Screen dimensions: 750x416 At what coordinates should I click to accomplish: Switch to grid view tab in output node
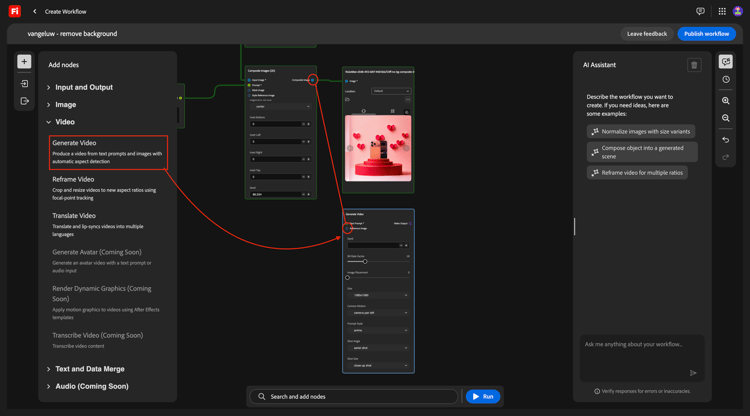coord(392,111)
